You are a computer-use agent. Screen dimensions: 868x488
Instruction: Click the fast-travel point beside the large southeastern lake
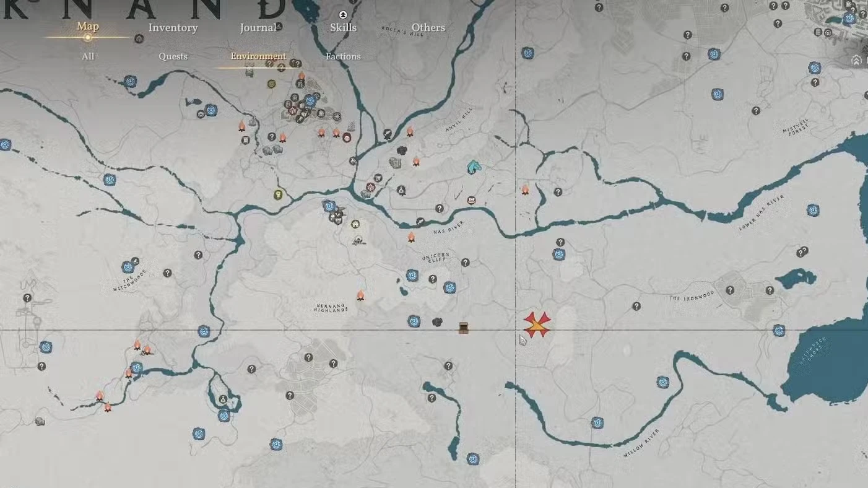pyautogui.click(x=779, y=331)
